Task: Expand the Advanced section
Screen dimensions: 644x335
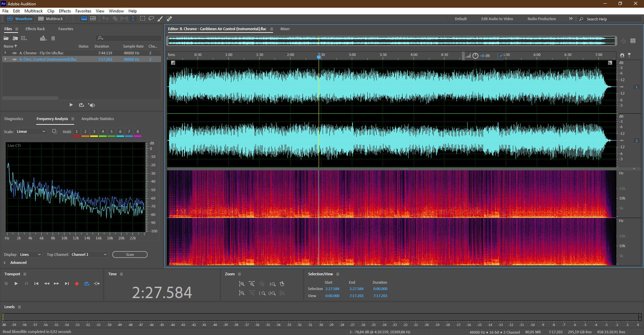Action: 5,263
